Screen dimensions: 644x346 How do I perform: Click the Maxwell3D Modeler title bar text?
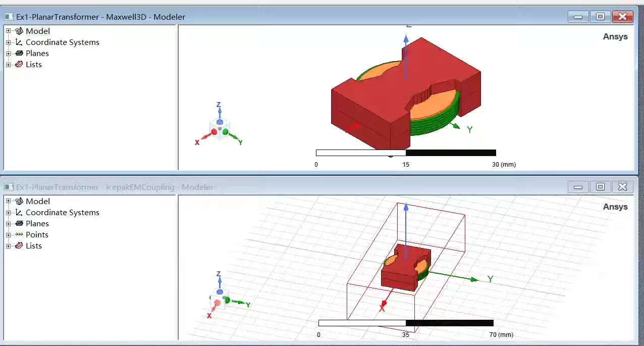[100, 17]
